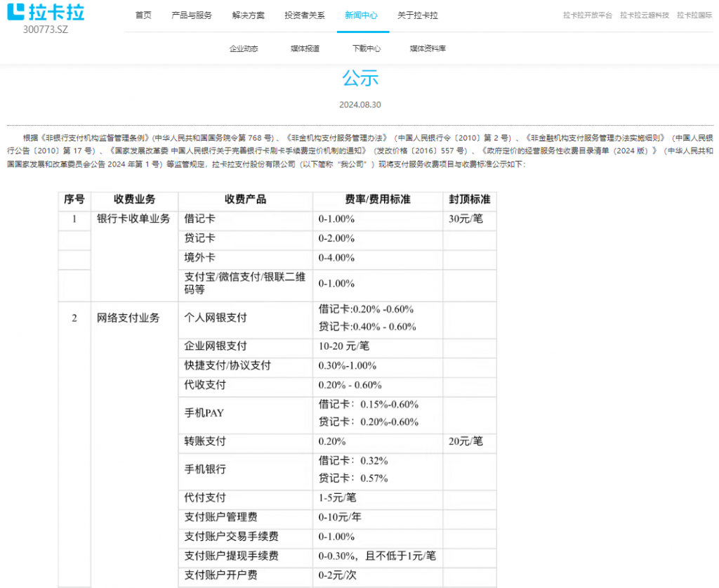Click the 公示 page title
719x588 pixels.
[360, 78]
